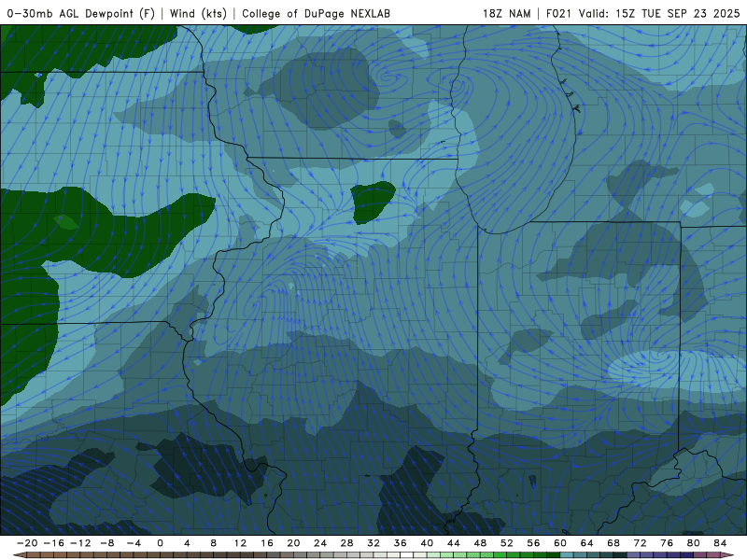Click the 52 legend value
This screenshot has height=560, width=747.
point(507,543)
